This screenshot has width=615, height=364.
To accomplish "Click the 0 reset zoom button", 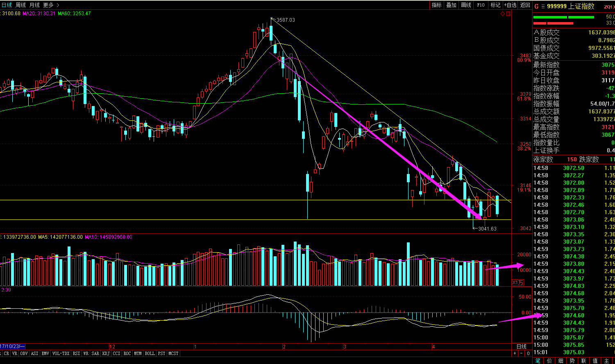I will 528,353.
